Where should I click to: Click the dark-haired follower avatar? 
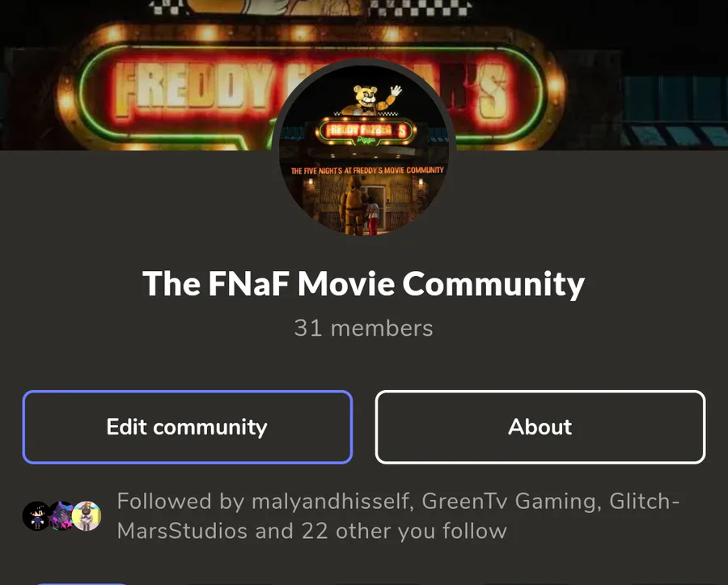pyautogui.click(x=36, y=516)
